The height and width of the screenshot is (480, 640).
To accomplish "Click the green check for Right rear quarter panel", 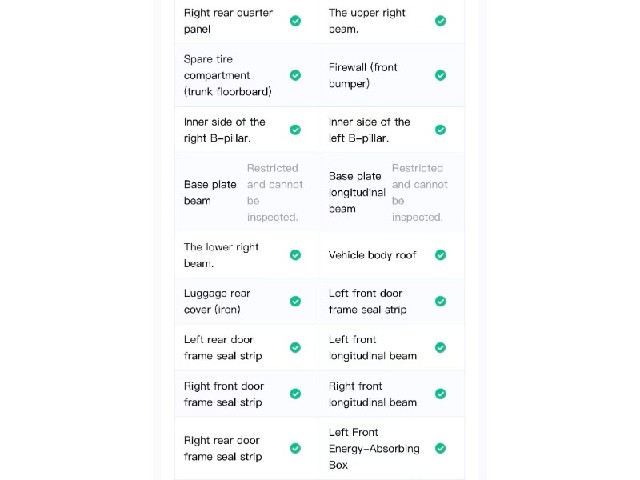I will [x=296, y=21].
